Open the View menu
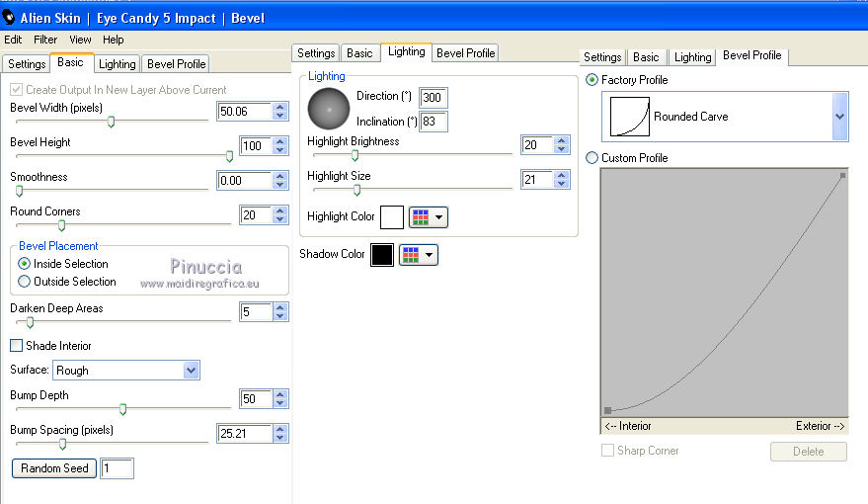 (80, 40)
